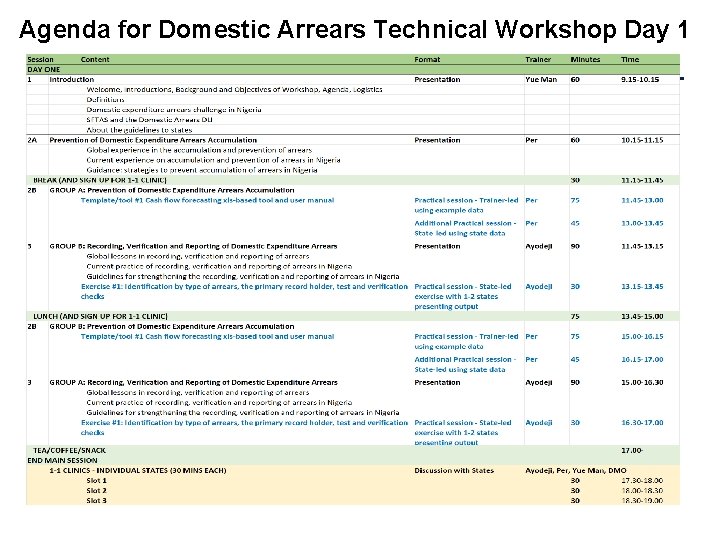This screenshot has height=540, width=720.
Task: Click the Welcome, Introductions, Background line
Action: pyautogui.click(x=234, y=90)
